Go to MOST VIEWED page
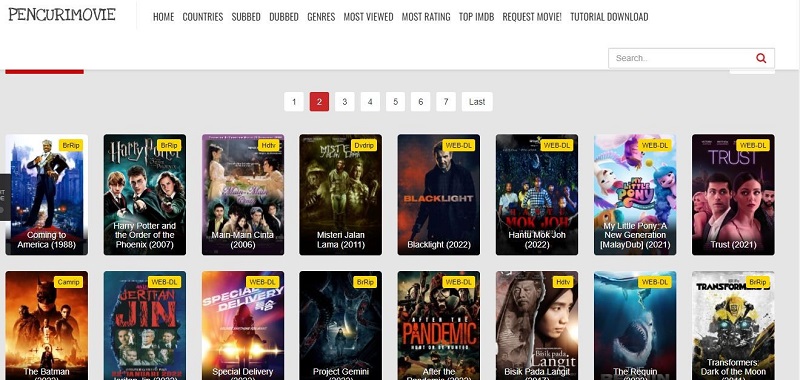The image size is (800, 380). pyautogui.click(x=368, y=17)
